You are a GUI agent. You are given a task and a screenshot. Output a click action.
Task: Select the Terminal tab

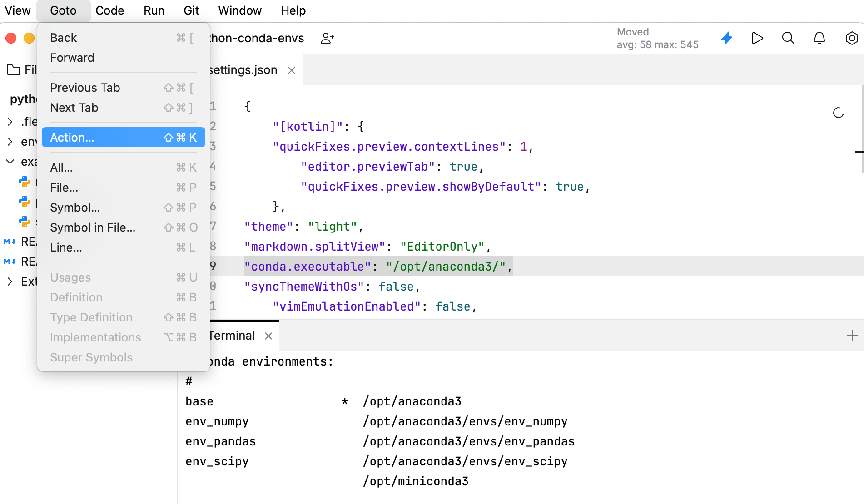(231, 336)
